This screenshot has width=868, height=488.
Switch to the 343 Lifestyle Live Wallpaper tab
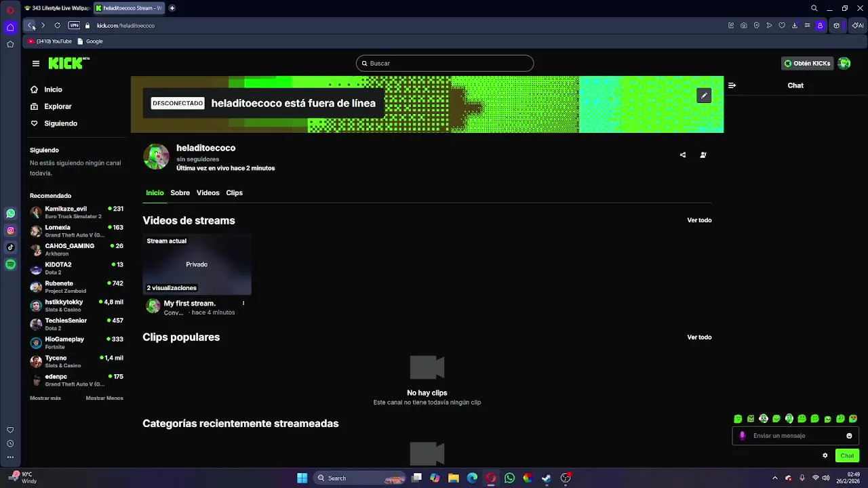(x=57, y=8)
